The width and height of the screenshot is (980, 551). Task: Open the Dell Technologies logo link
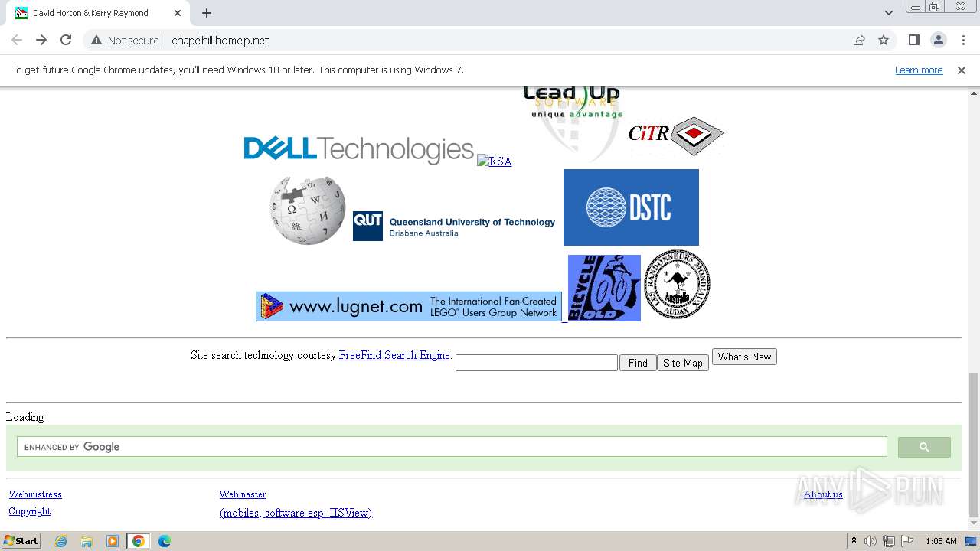click(x=358, y=150)
